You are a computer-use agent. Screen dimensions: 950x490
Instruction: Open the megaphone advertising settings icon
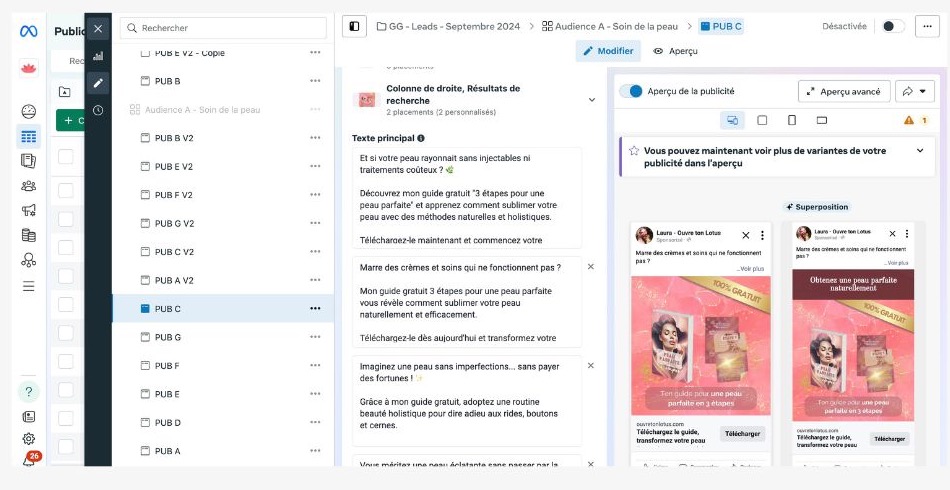point(28,210)
